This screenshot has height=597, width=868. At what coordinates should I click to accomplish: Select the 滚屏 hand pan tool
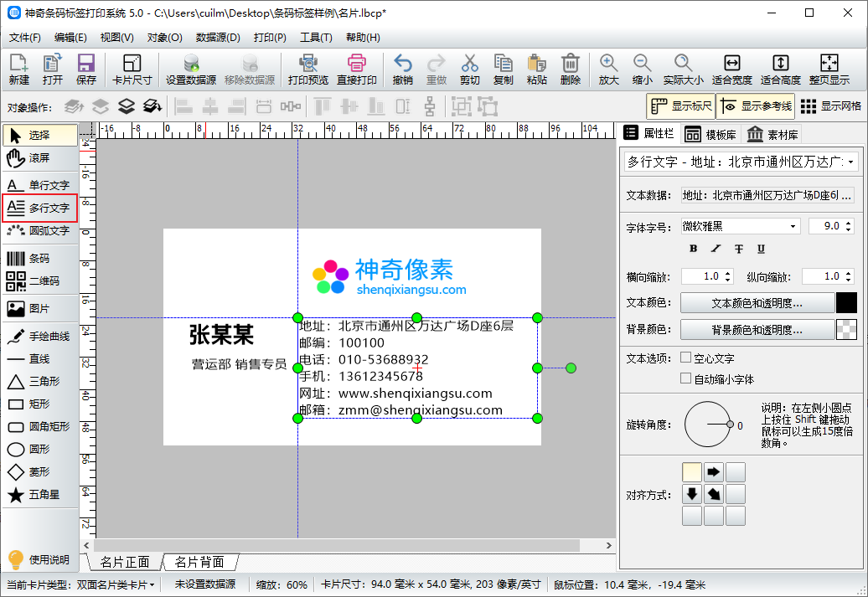click(40, 158)
